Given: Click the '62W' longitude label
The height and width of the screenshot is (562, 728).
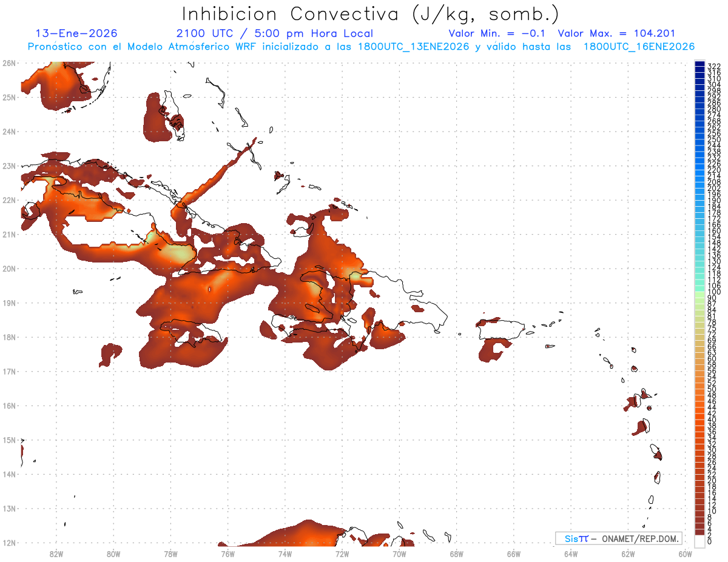Looking at the screenshot, I should 629,554.
